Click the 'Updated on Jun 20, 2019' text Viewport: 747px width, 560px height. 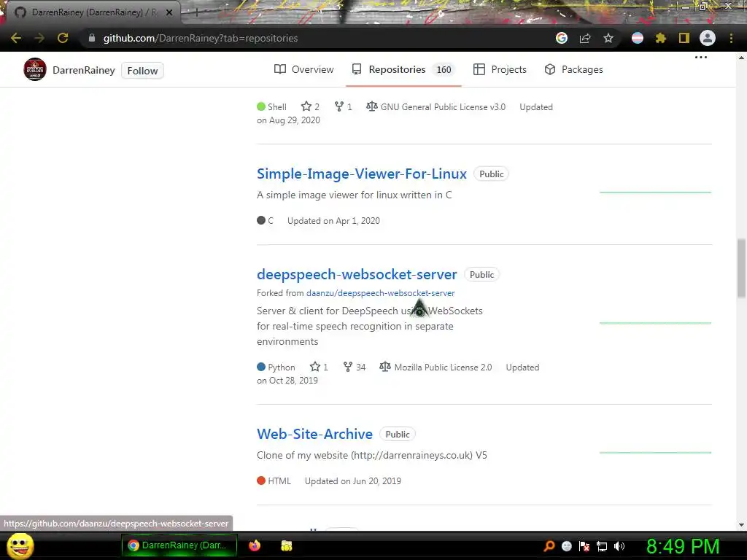[353, 481]
